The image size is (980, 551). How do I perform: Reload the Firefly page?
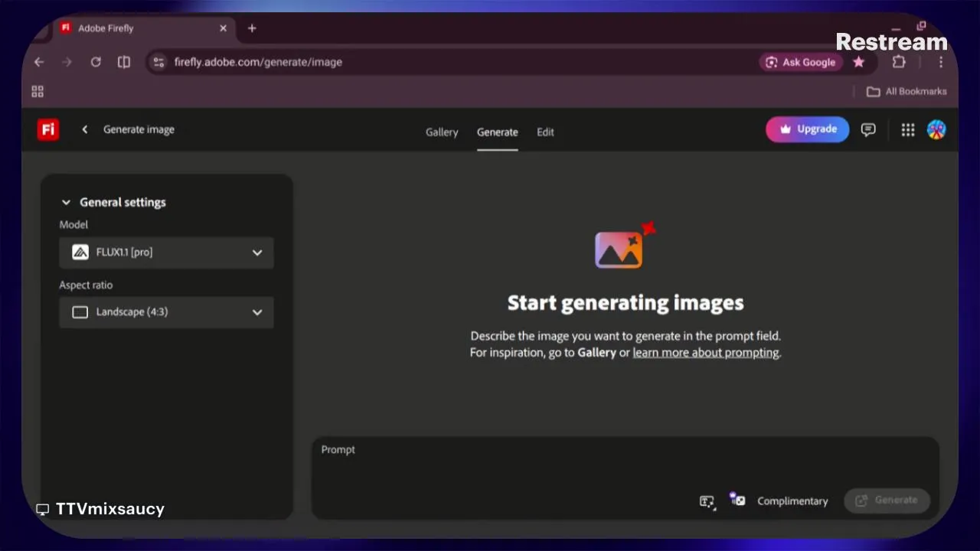click(96, 62)
